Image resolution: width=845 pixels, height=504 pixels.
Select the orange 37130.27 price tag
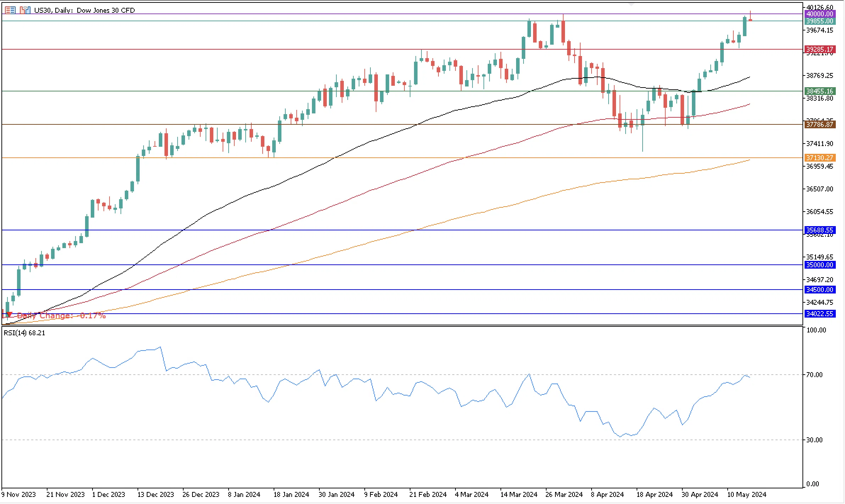pyautogui.click(x=820, y=158)
